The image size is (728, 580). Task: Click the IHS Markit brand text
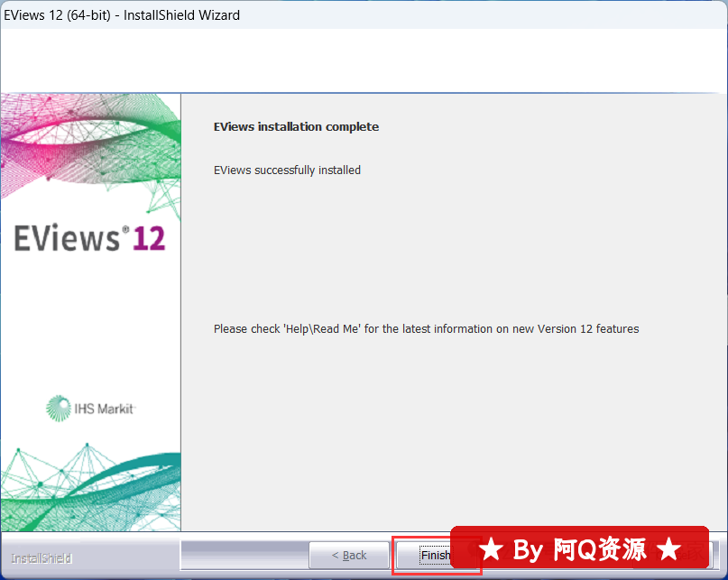click(104, 409)
